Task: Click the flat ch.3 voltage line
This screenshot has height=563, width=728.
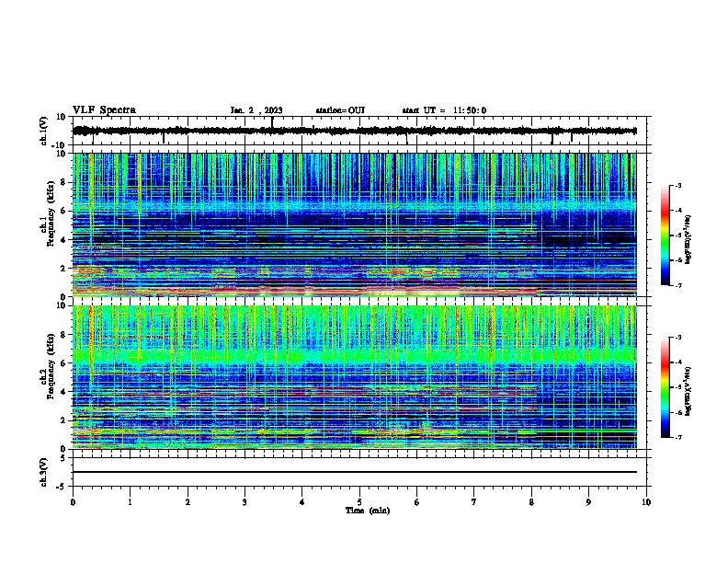Action: pyautogui.click(x=355, y=472)
